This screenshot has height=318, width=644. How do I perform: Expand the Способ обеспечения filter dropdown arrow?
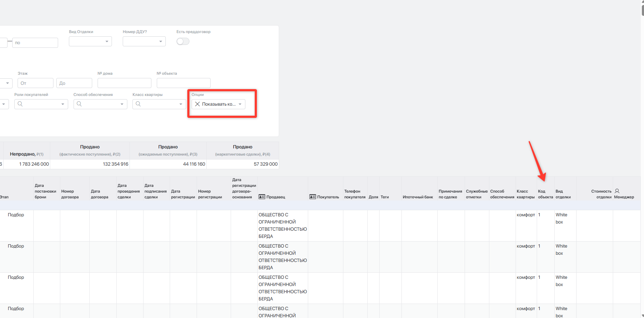pyautogui.click(x=122, y=104)
